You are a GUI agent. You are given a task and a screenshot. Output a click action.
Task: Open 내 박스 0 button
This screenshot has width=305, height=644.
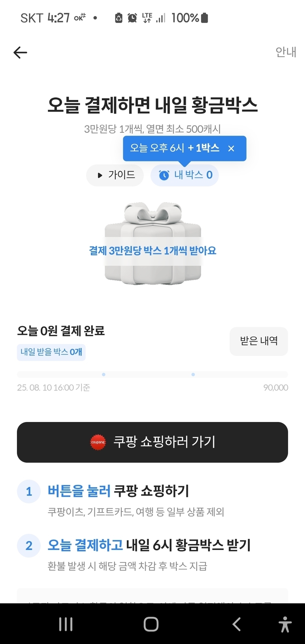tap(185, 175)
